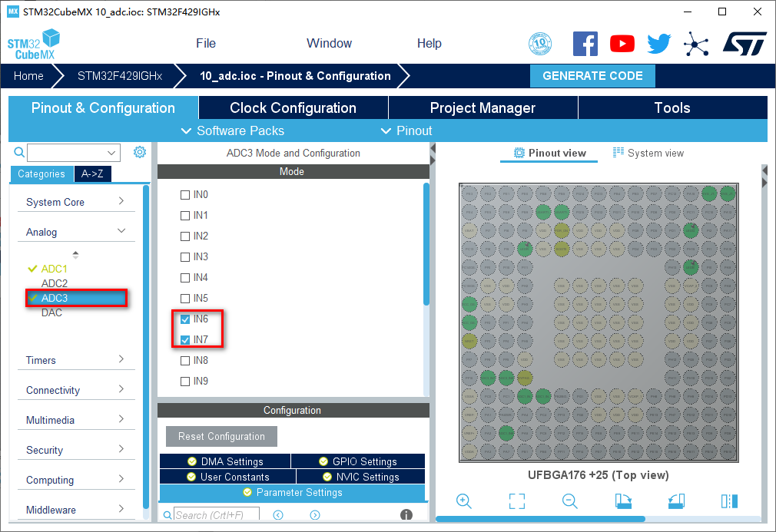776x532 pixels.
Task: Switch to the Clock Configuration tab
Action: (x=293, y=108)
